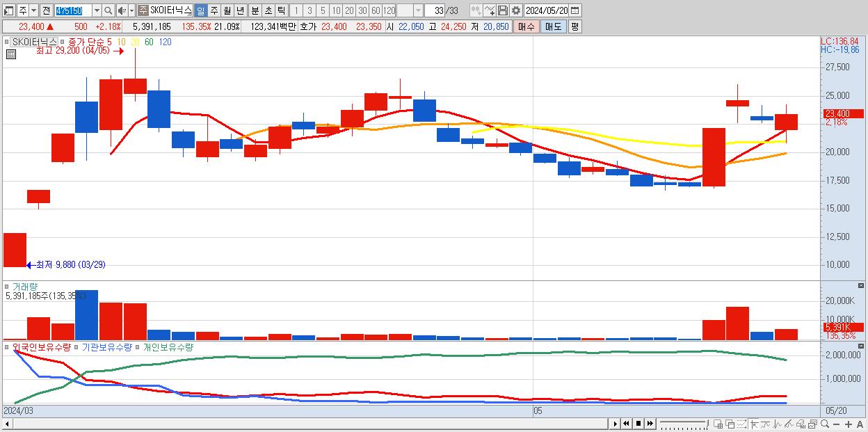
Task: Select interval preset 120
Action: (389, 10)
